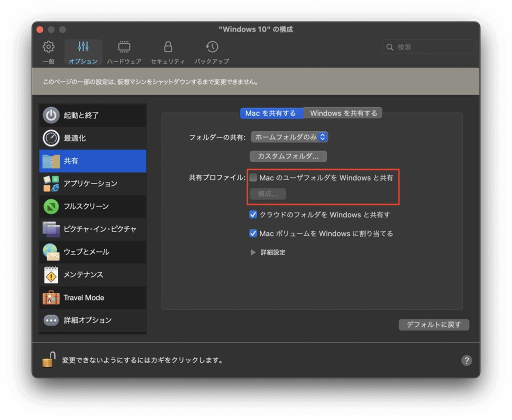512x420 pixels.
Task: Switch to the Windows を共有する tab
Action: click(x=343, y=113)
